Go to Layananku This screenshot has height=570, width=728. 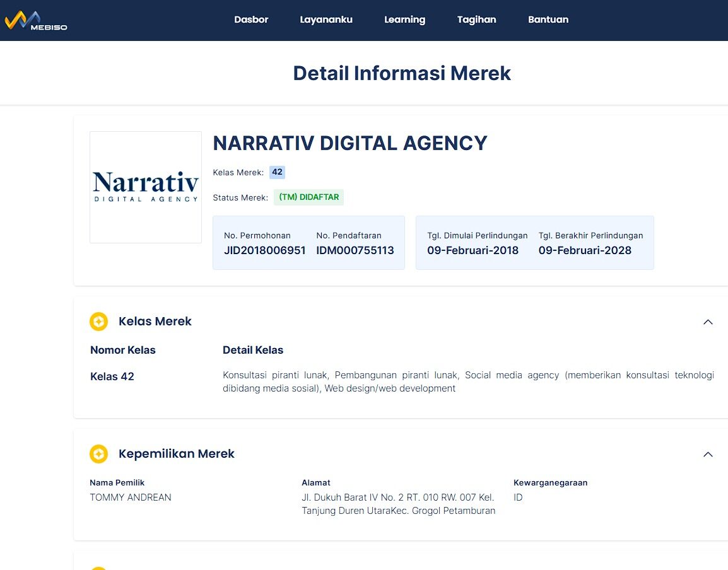pos(326,20)
